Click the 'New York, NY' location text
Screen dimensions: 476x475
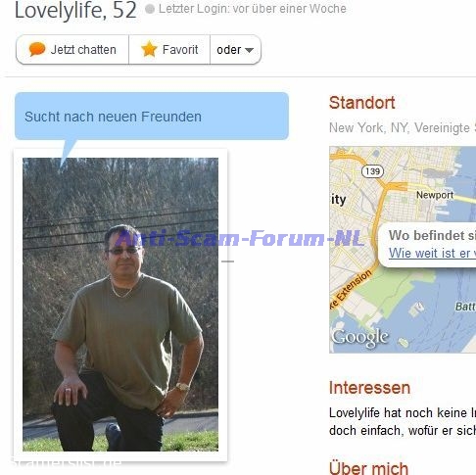point(369,127)
